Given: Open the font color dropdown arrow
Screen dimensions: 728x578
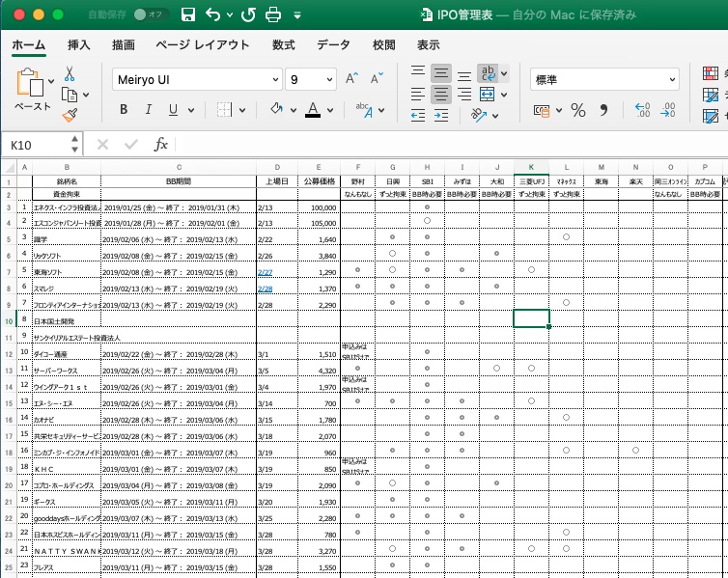Looking at the screenshot, I should [x=330, y=110].
